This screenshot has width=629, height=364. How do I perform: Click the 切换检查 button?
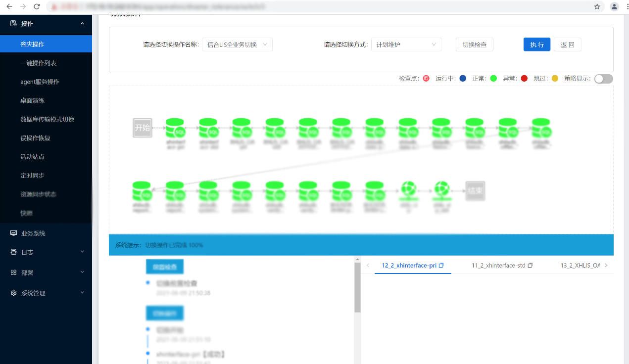[474, 45]
